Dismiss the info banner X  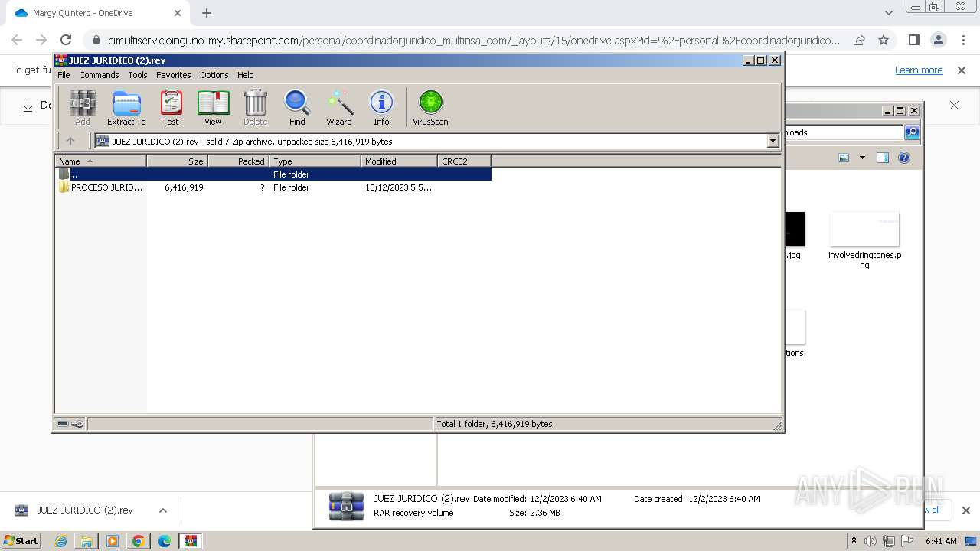pos(961,70)
